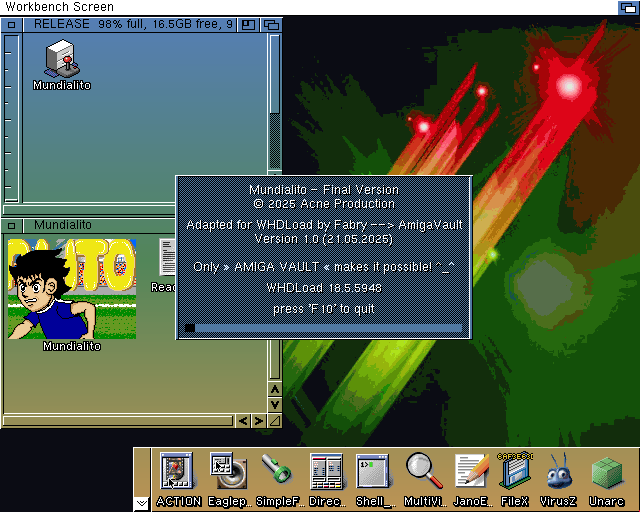Click RELEASE window vertical scrollbar
Image resolution: width=640 pixels, height=512 pixels.
click(x=275, y=102)
